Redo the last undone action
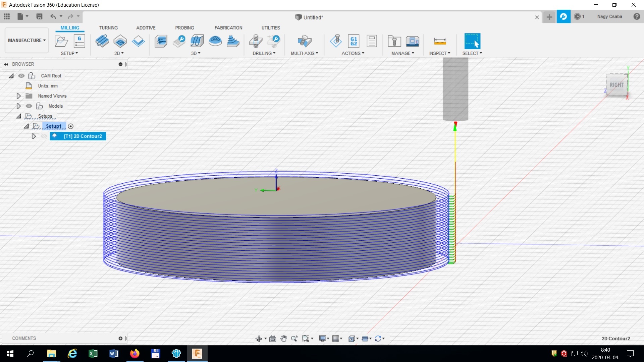The height and width of the screenshot is (362, 644). (70, 16)
